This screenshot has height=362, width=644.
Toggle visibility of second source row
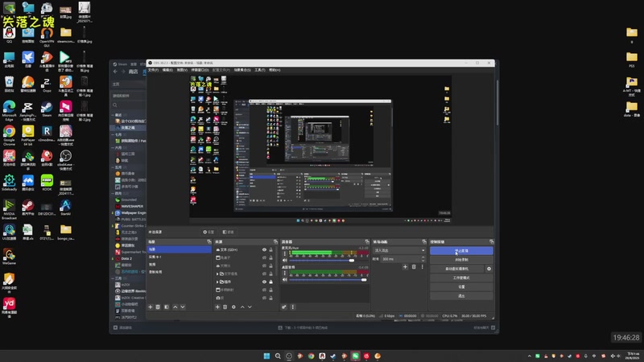click(x=264, y=257)
